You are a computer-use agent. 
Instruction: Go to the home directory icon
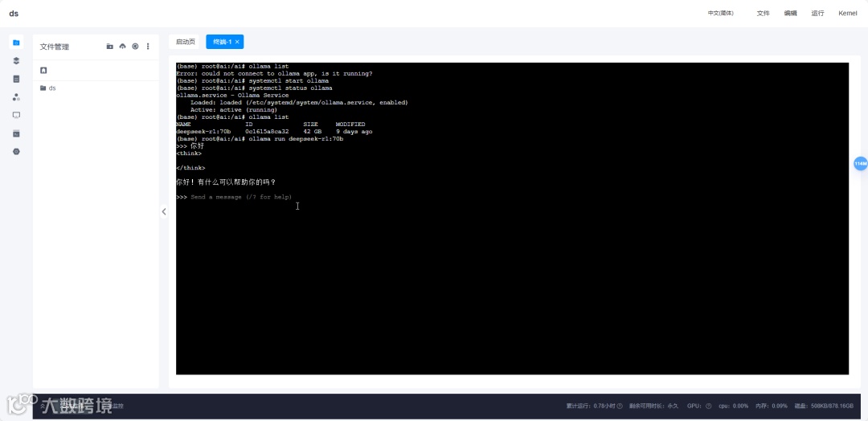43,70
